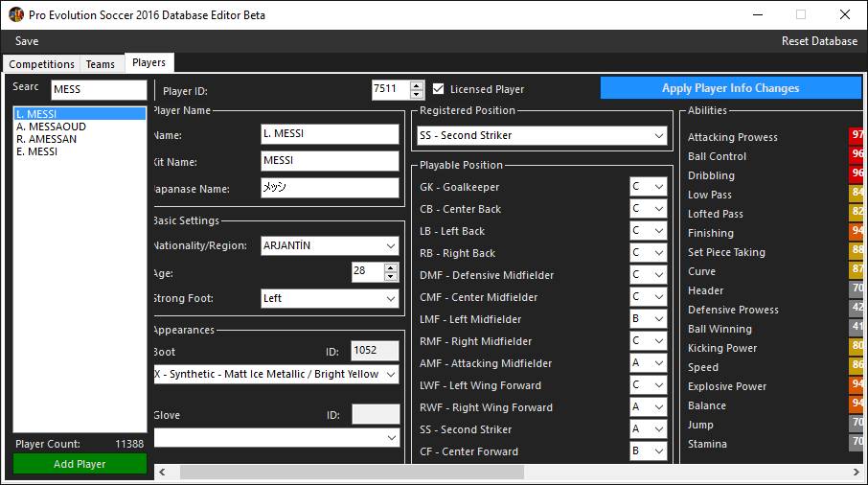
Task: Click Apply Player Info Changes button
Action: click(731, 88)
